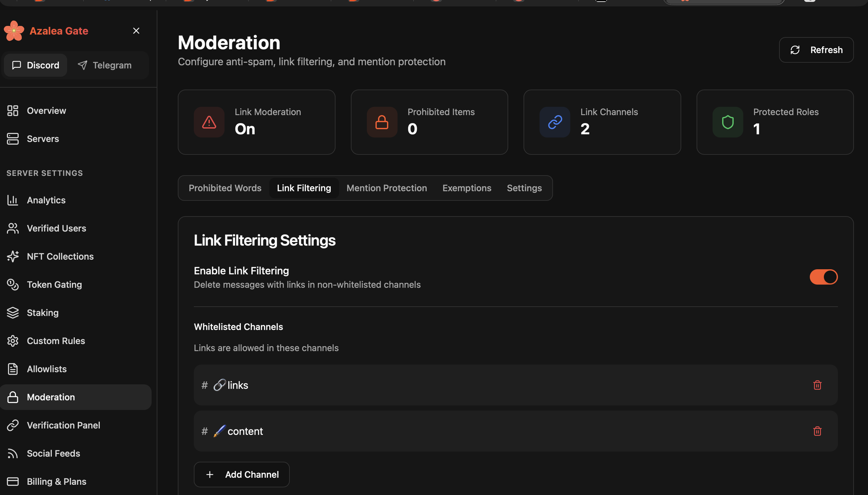Viewport: 868px width, 495px height.
Task: Click the Azalea Gate flower logo
Action: (14, 31)
